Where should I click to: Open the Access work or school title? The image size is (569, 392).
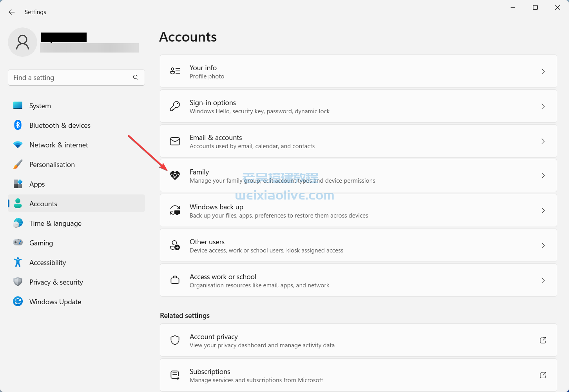[x=223, y=277]
